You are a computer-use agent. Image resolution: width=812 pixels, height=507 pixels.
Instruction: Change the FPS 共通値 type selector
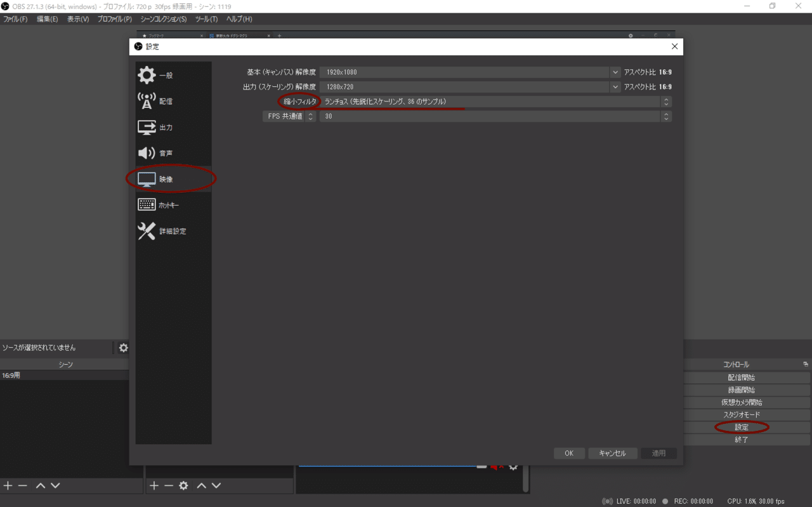pos(289,116)
